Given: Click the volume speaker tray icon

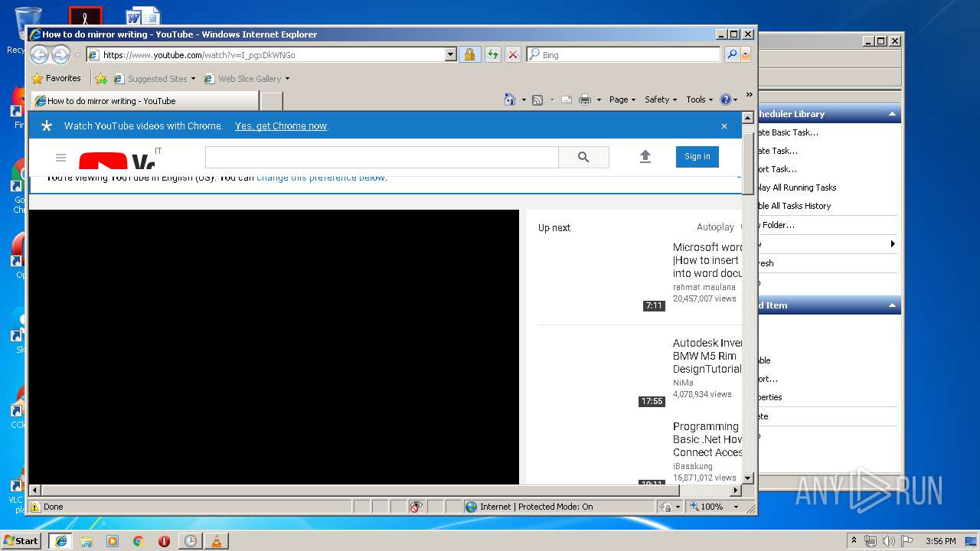Looking at the screenshot, I should (x=888, y=541).
